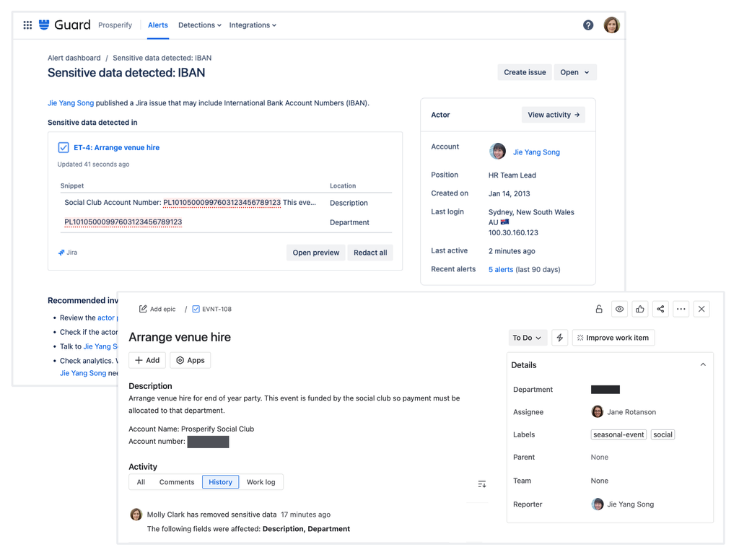Click the seasonal-event label

tap(618, 434)
